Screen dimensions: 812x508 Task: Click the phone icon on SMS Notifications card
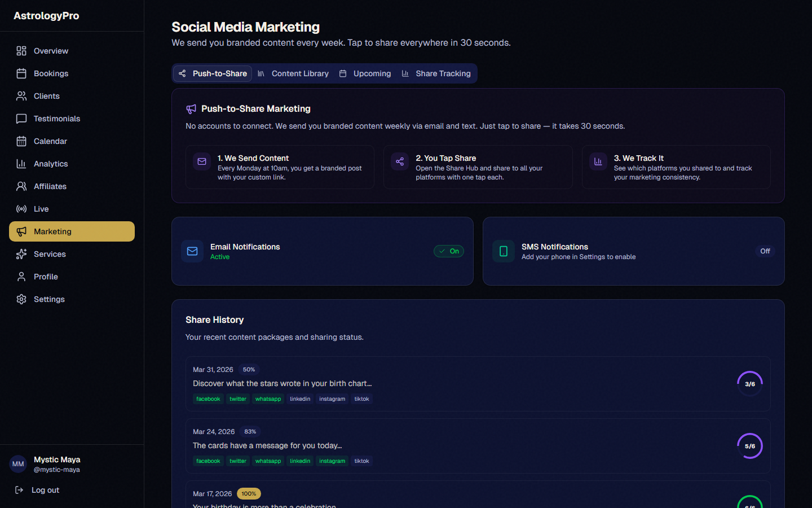pyautogui.click(x=503, y=251)
